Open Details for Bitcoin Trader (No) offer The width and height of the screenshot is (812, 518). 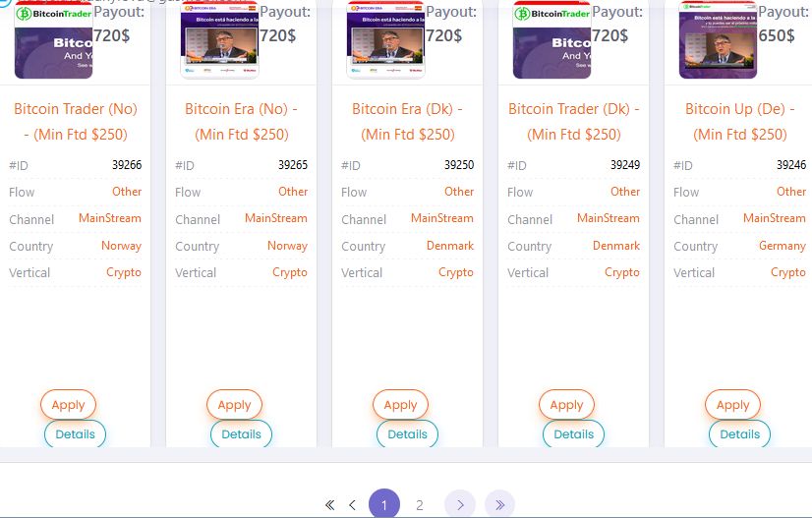[75, 434]
